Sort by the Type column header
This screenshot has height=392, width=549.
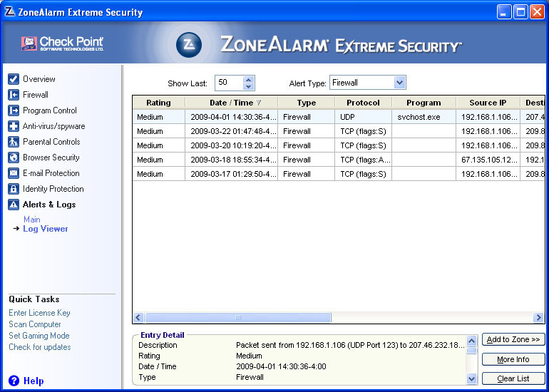(x=307, y=103)
